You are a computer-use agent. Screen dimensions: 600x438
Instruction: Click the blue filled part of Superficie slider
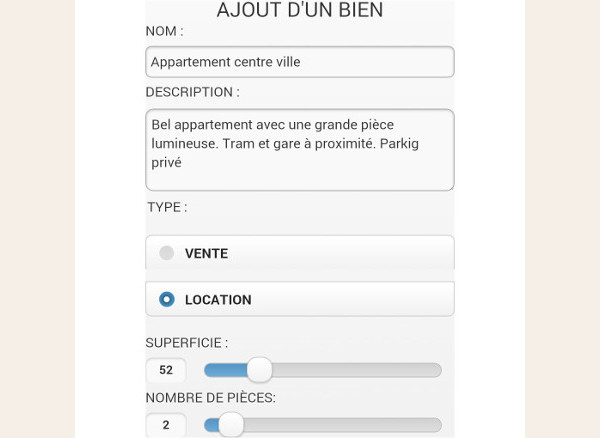[x=225, y=370]
